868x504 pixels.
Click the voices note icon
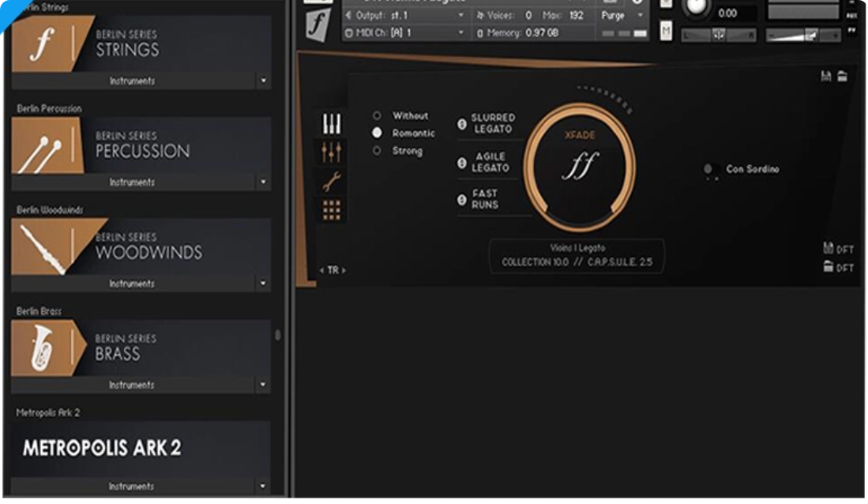tap(480, 16)
